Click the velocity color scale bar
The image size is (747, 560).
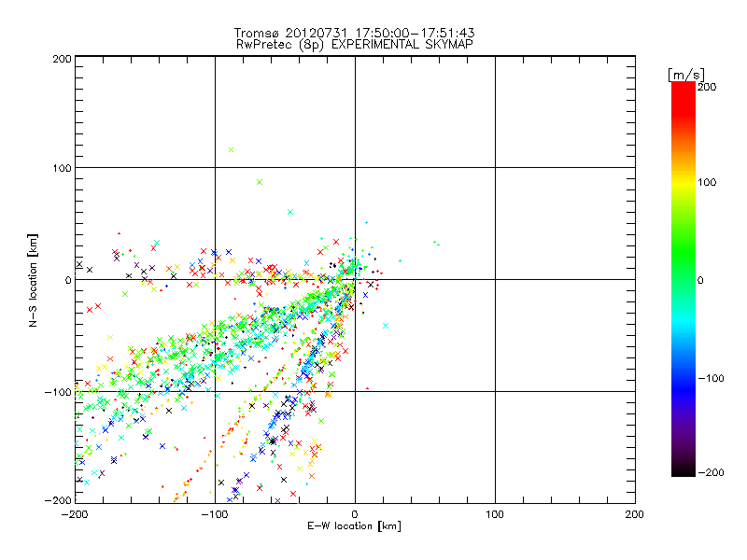(684, 279)
